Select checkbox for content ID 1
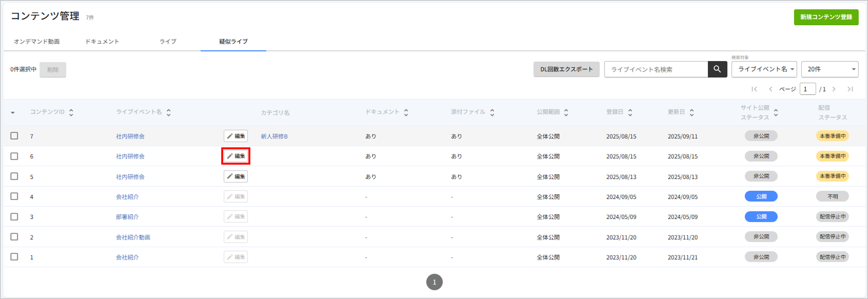 [14, 257]
